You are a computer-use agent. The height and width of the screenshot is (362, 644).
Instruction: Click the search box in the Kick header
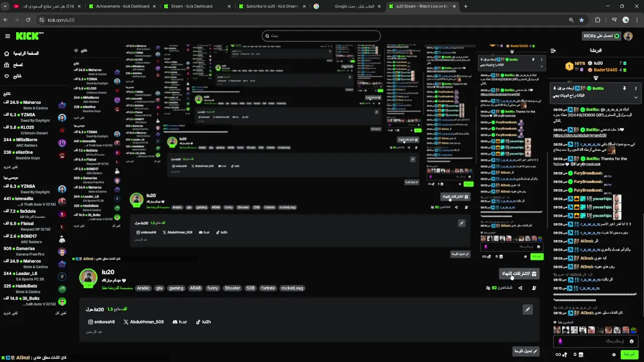point(321,36)
